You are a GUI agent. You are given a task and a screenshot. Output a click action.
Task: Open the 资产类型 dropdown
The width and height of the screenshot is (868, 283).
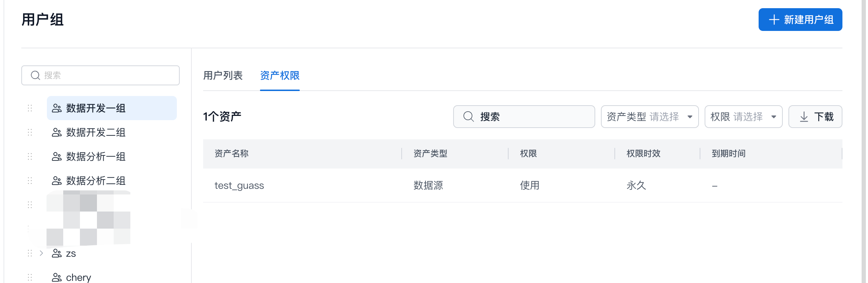tap(649, 117)
